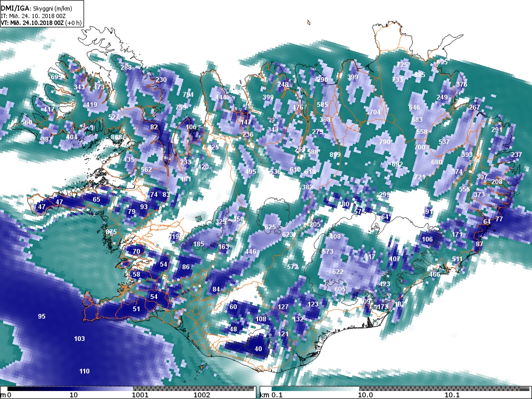Click the visibility value 288

pos(126,68)
